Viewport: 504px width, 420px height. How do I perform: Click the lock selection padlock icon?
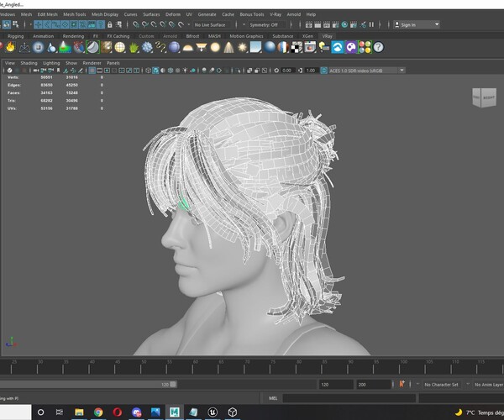pos(110,24)
